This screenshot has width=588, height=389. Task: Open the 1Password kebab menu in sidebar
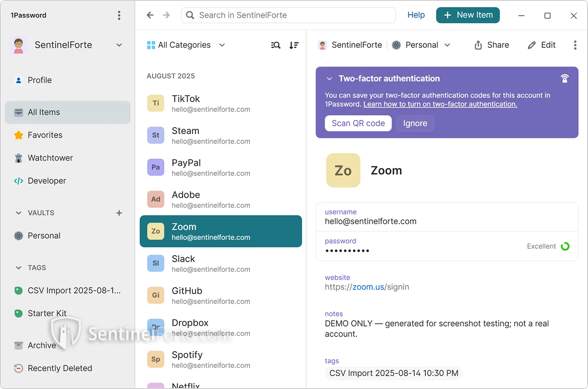pyautogui.click(x=119, y=15)
